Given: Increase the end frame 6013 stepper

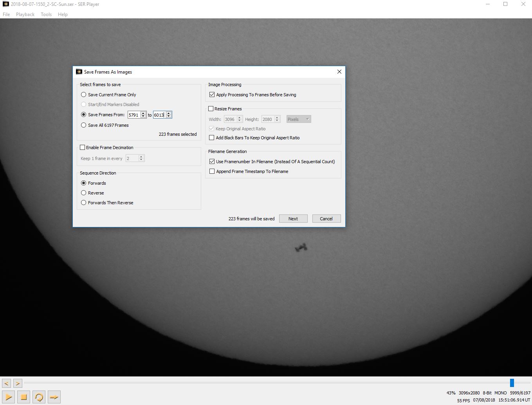Looking at the screenshot, I should pyautogui.click(x=169, y=113).
